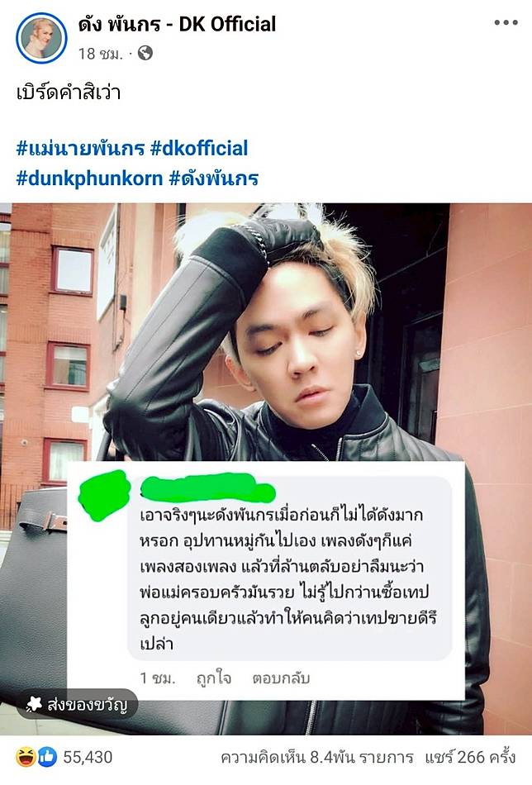This screenshot has height=785, width=532.
Task: Open the #dkofficial hashtag
Action: pyautogui.click(x=199, y=148)
